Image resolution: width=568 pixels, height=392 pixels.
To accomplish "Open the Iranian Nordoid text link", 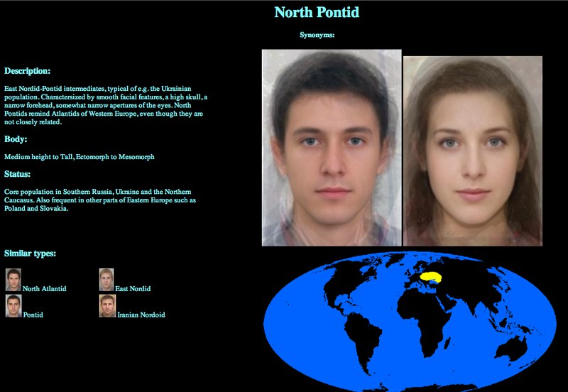I will tap(141, 315).
